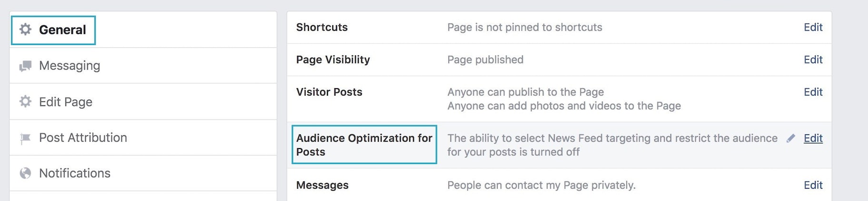This screenshot has width=868, height=201.
Task: Click the chat bubbles icon beside Messaging
Action: click(25, 66)
